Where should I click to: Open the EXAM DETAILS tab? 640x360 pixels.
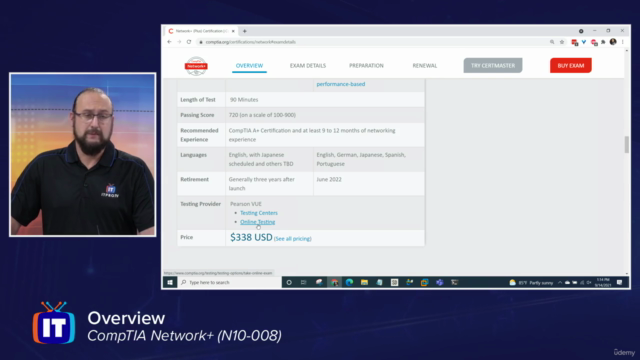tap(308, 66)
